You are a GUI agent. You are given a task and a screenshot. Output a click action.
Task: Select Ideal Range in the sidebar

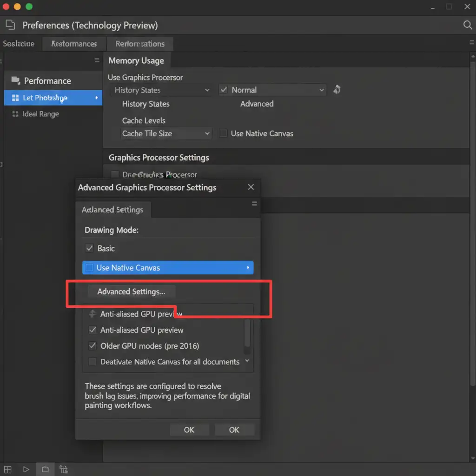click(40, 114)
